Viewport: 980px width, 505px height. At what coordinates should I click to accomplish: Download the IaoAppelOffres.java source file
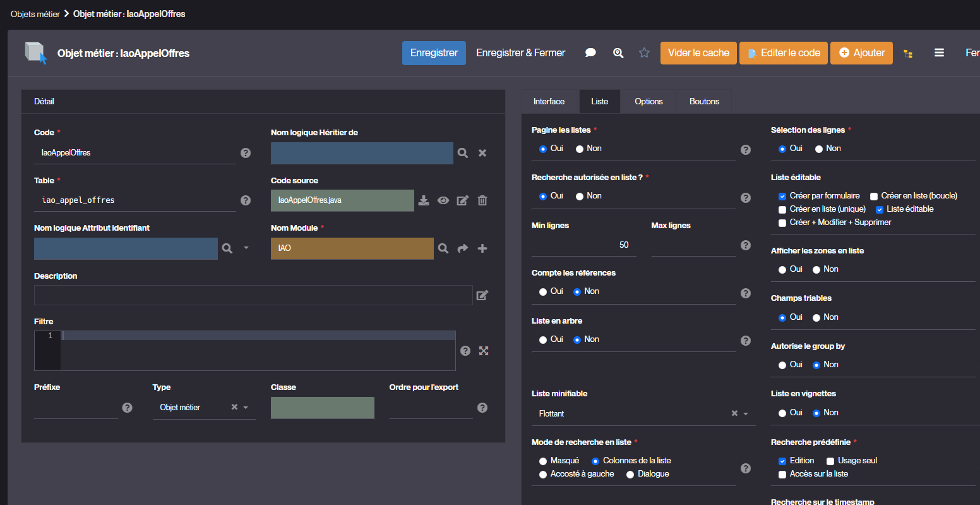point(424,200)
